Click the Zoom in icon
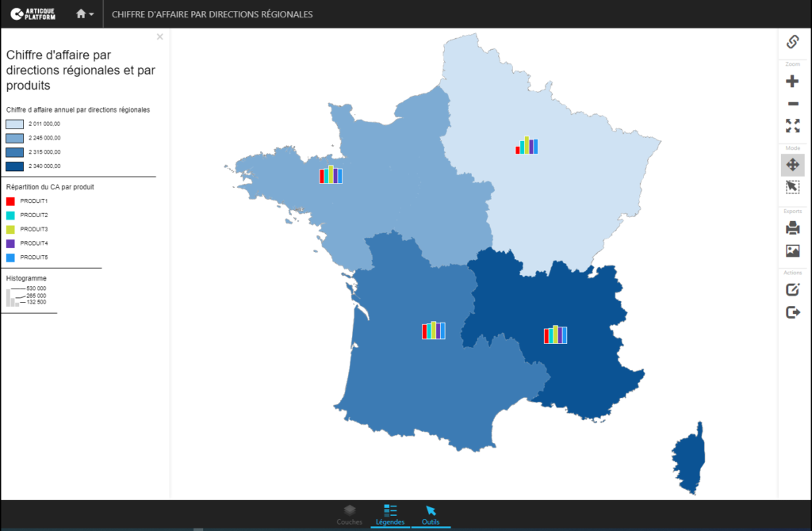Viewport: 812px width, 531px height. (792, 80)
